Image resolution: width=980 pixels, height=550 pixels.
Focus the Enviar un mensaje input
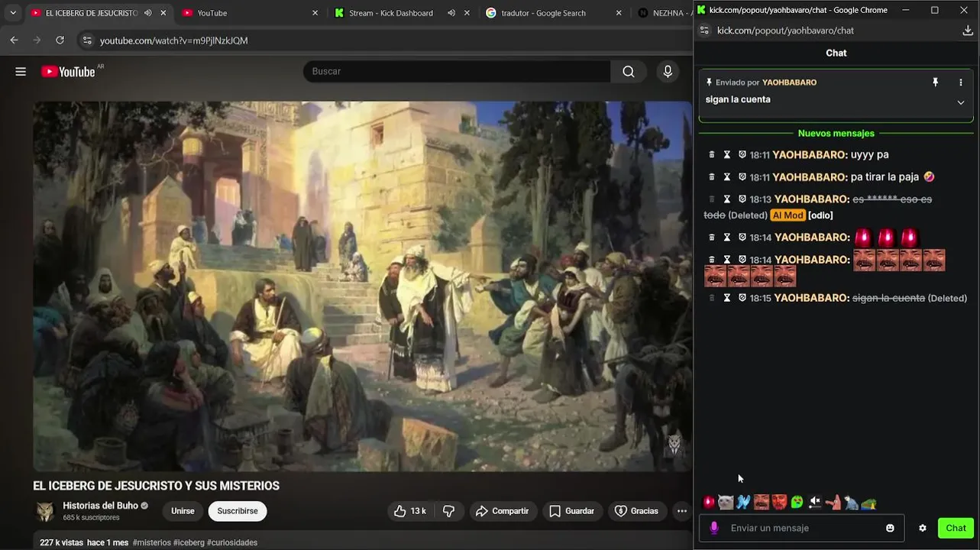pos(801,528)
